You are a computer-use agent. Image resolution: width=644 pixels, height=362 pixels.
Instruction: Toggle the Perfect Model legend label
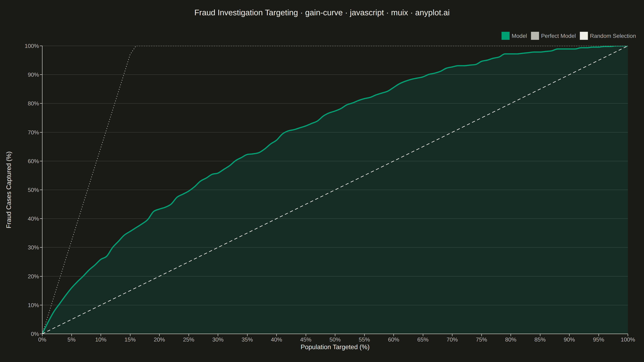click(x=558, y=36)
